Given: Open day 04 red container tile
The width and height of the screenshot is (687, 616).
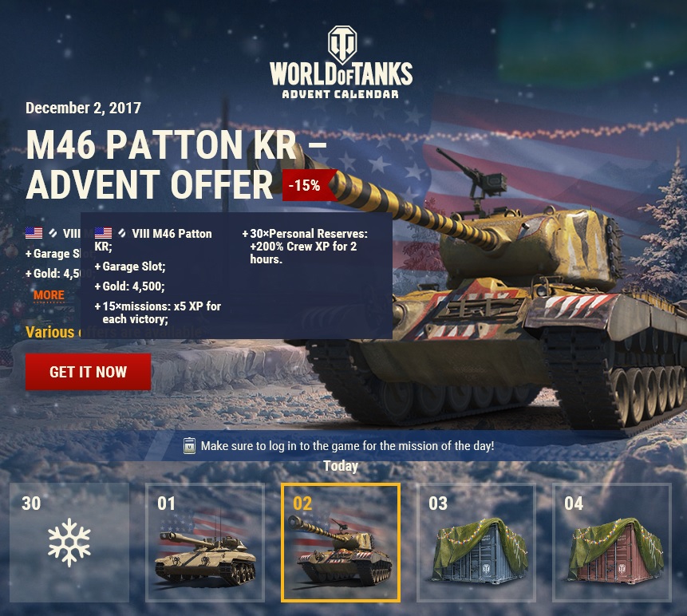Looking at the screenshot, I should pos(612,543).
